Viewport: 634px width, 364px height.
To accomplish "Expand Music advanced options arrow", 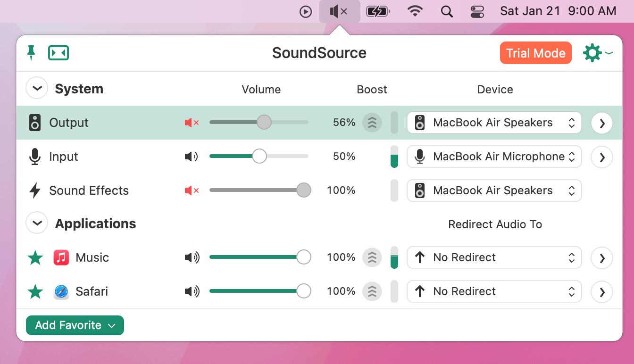I will point(602,258).
